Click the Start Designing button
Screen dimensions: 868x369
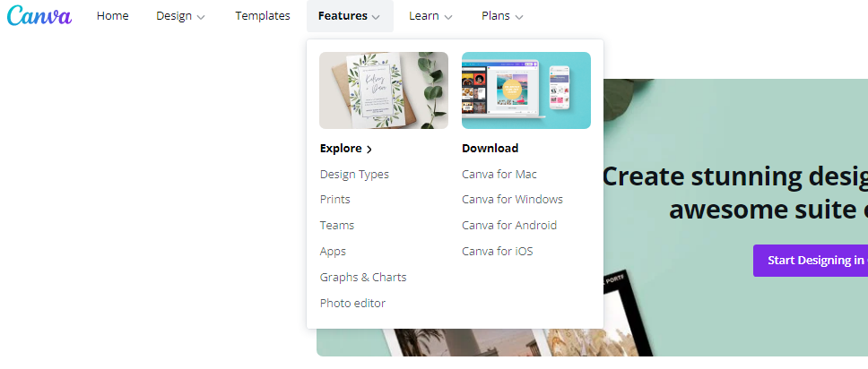click(811, 260)
